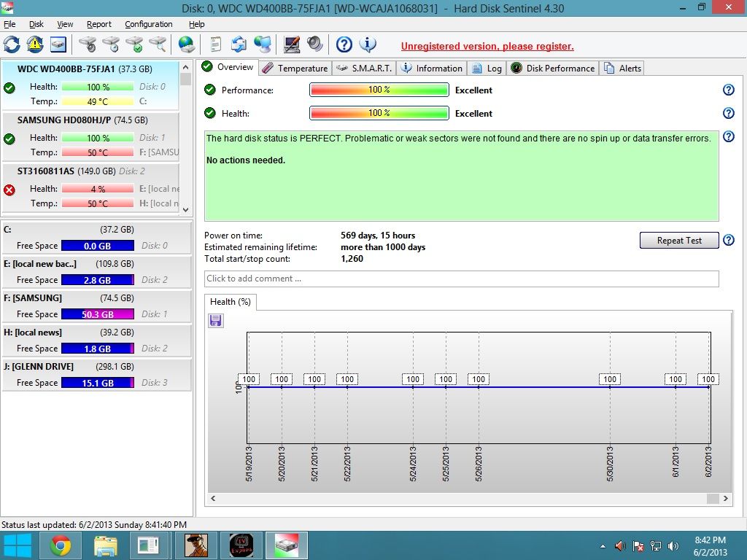Switch to the Information tab
Screen dimensions: 747x560
click(432, 68)
